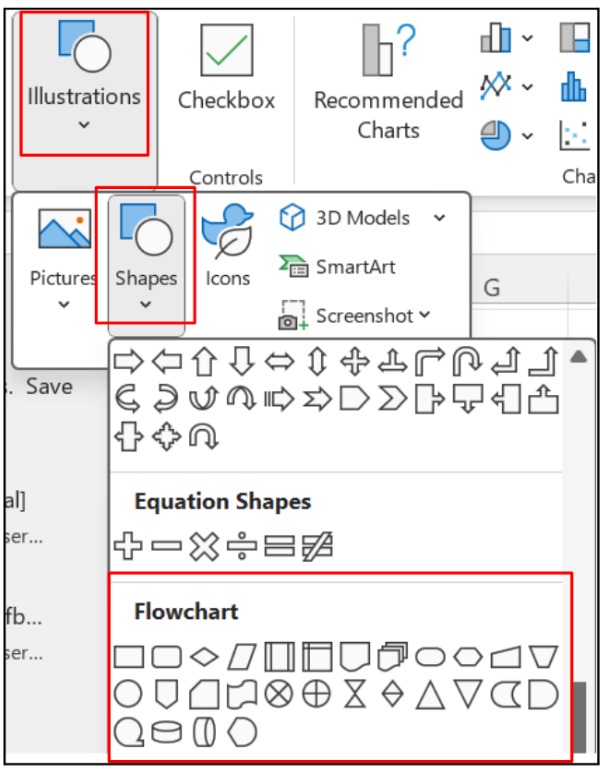Open the 3D Models dropdown arrow
Image resolution: width=606 pixels, height=769 pixels.
point(439,218)
